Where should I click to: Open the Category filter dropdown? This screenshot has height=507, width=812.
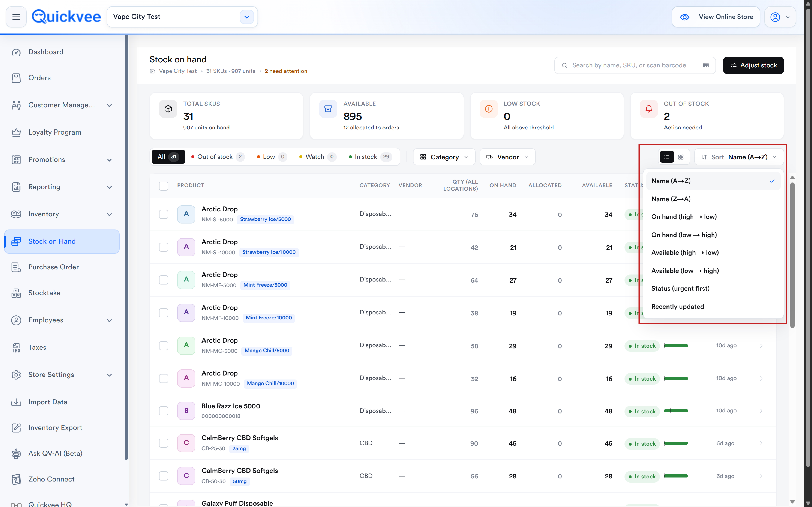pyautogui.click(x=444, y=157)
